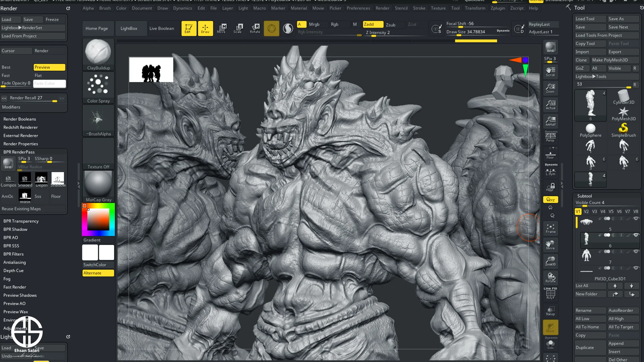This screenshot has height=362, width=644.
Task: Collapse the Subtool section
Action: 584,196
